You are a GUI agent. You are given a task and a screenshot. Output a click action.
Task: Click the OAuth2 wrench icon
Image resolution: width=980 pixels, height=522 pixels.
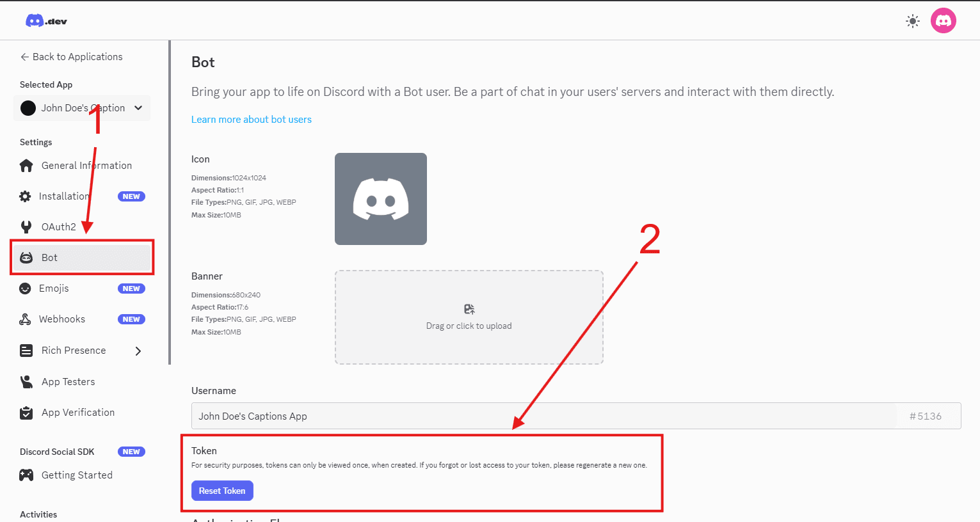click(26, 226)
